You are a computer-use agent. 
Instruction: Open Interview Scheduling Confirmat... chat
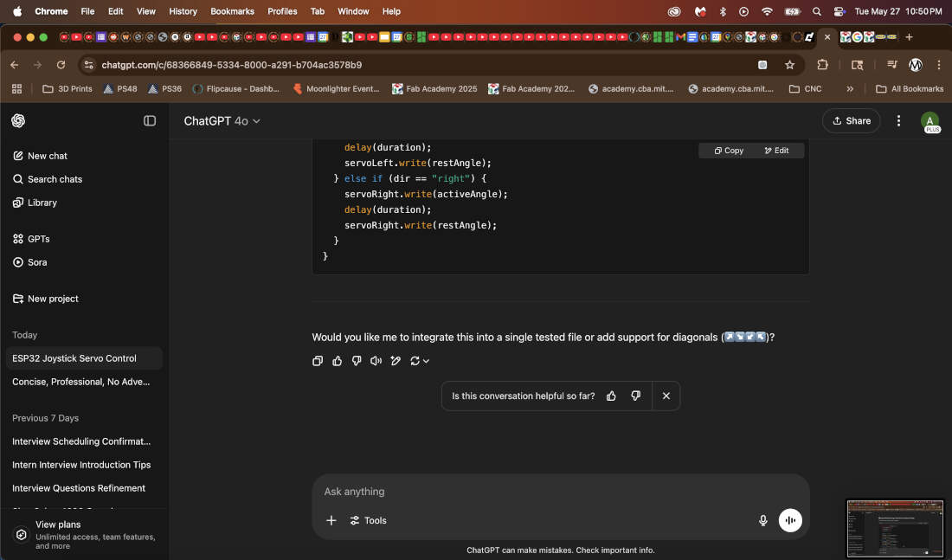pyautogui.click(x=84, y=441)
